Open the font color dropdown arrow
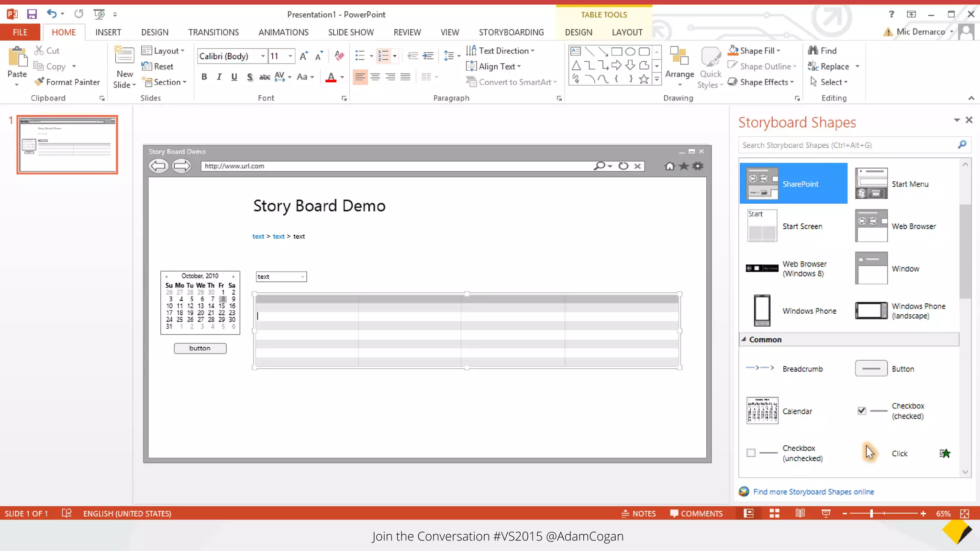The height and width of the screenshot is (551, 980). (342, 77)
